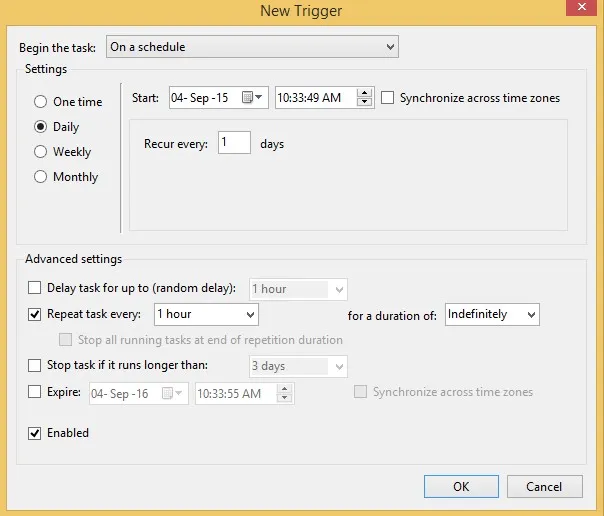604x516 pixels.
Task: Enable Synchronize across time zones for Start
Action: click(x=388, y=98)
